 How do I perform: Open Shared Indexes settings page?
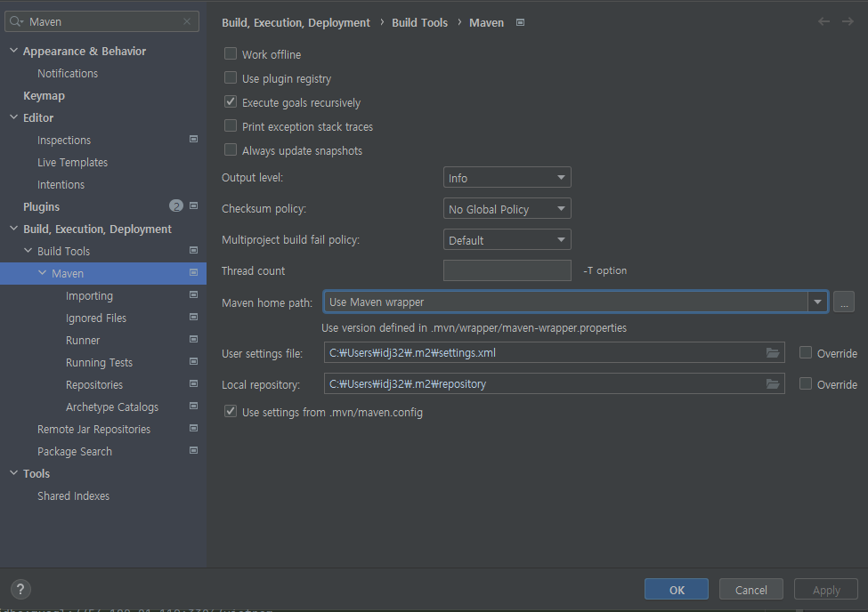74,495
